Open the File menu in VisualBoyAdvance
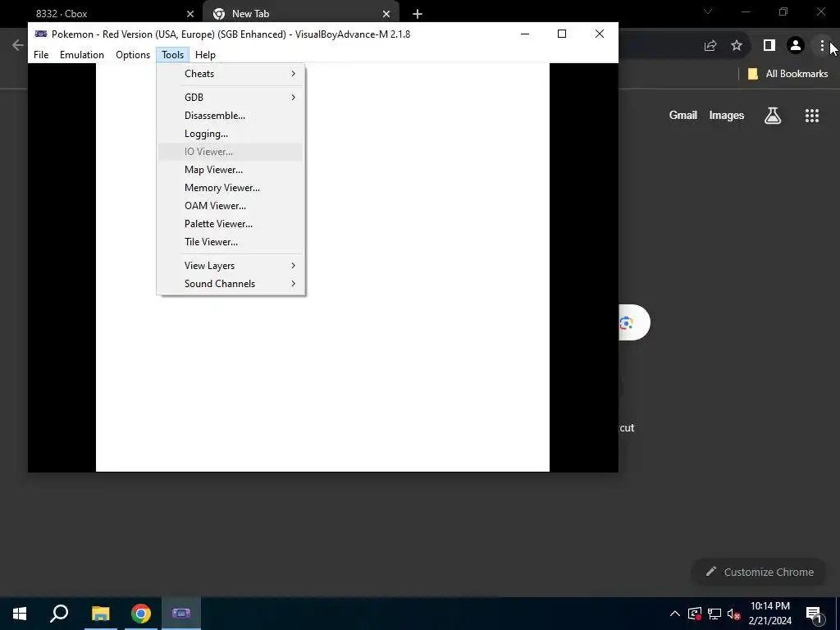The width and height of the screenshot is (840, 630). tap(41, 55)
